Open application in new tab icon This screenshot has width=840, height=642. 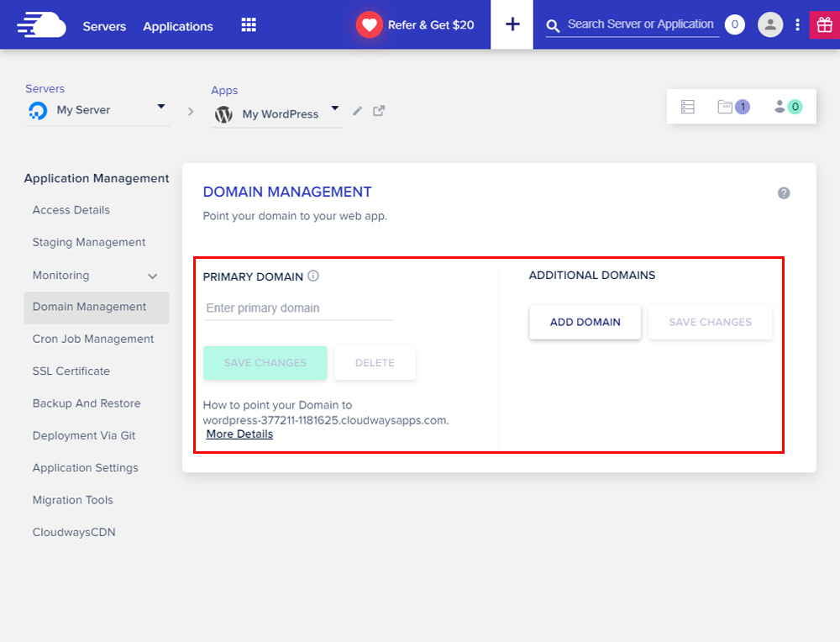(x=379, y=110)
